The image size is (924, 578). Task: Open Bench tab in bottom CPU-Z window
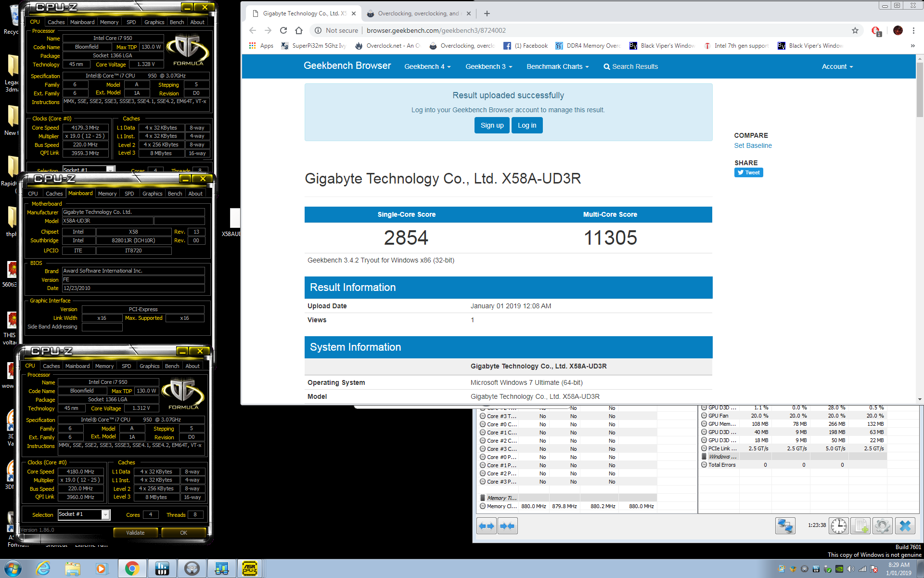pyautogui.click(x=172, y=366)
